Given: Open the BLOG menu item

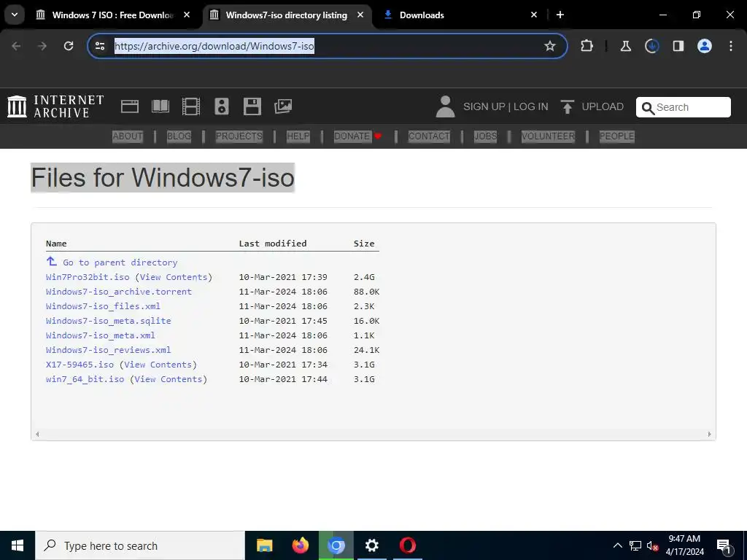Looking at the screenshot, I should click(x=179, y=136).
